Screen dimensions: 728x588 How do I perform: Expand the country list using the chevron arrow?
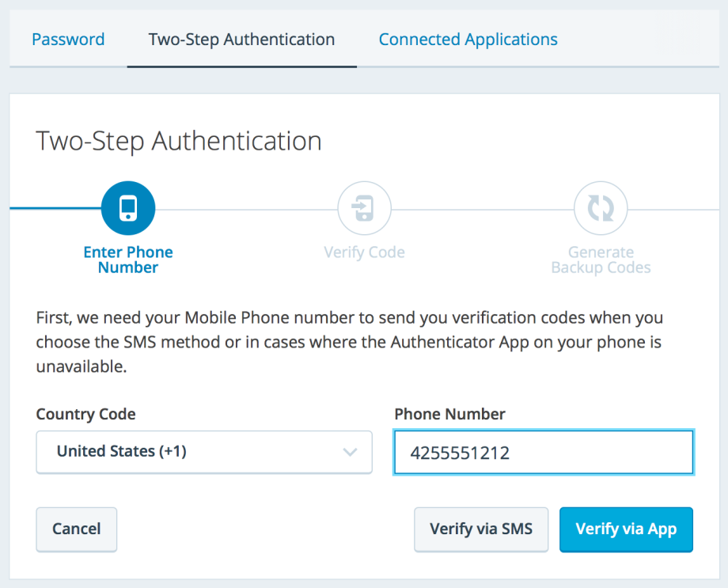(349, 452)
